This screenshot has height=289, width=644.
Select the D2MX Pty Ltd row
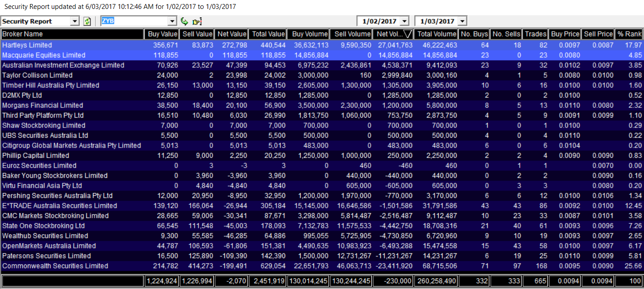(x=322, y=95)
